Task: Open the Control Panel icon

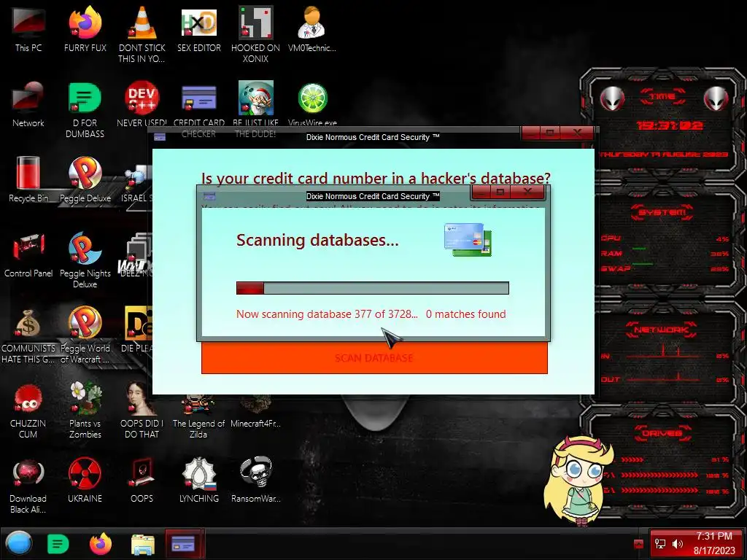Action: tap(28, 254)
